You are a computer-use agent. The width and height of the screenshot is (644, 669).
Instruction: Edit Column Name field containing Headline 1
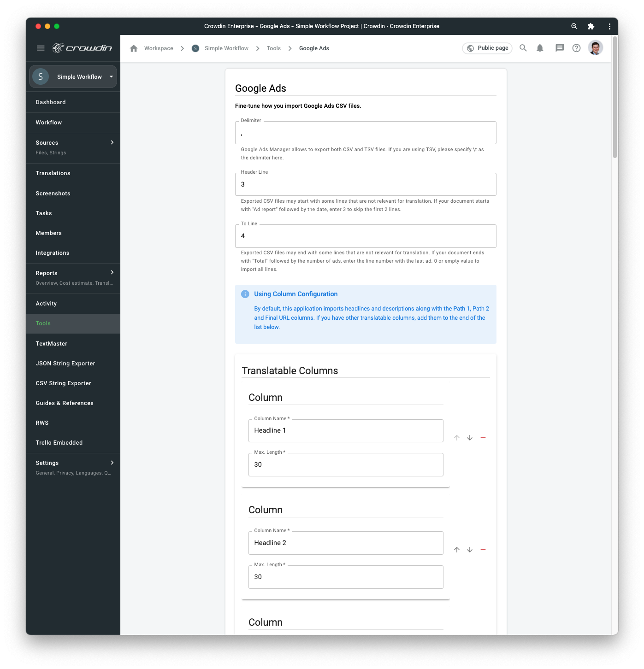click(346, 431)
